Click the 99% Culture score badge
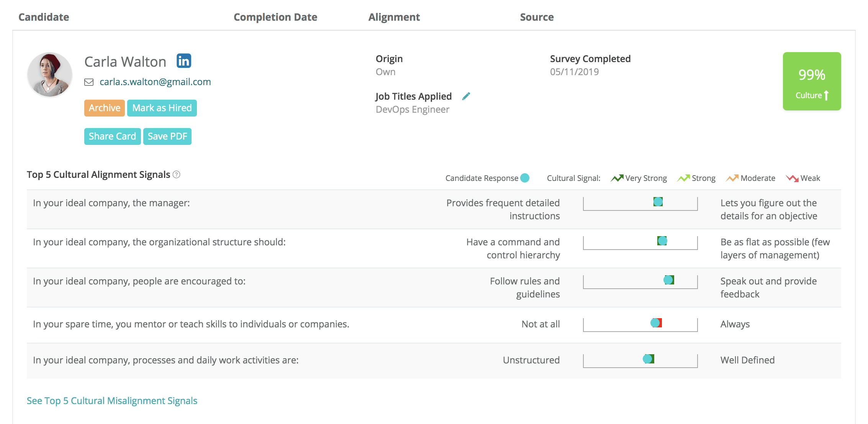Image resolution: width=868 pixels, height=424 pixels. click(x=812, y=81)
